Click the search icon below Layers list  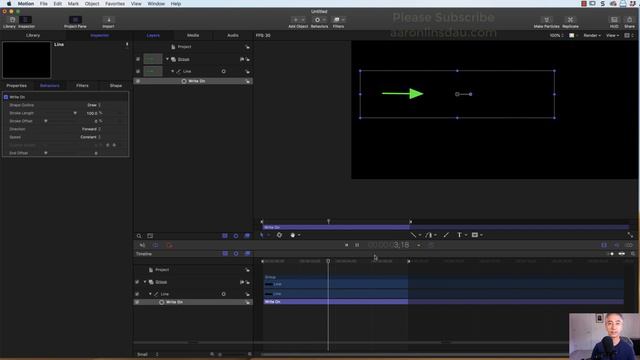[x=139, y=236]
